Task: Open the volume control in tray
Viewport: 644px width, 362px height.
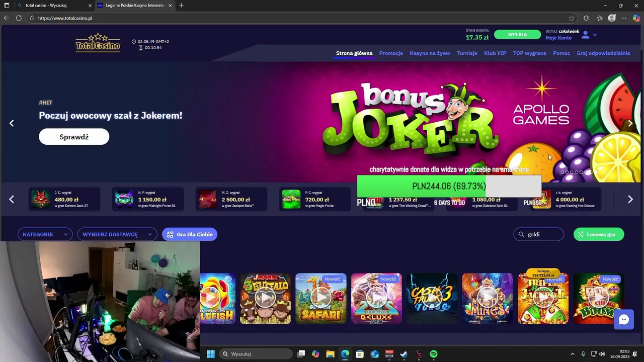Action: coord(602,354)
